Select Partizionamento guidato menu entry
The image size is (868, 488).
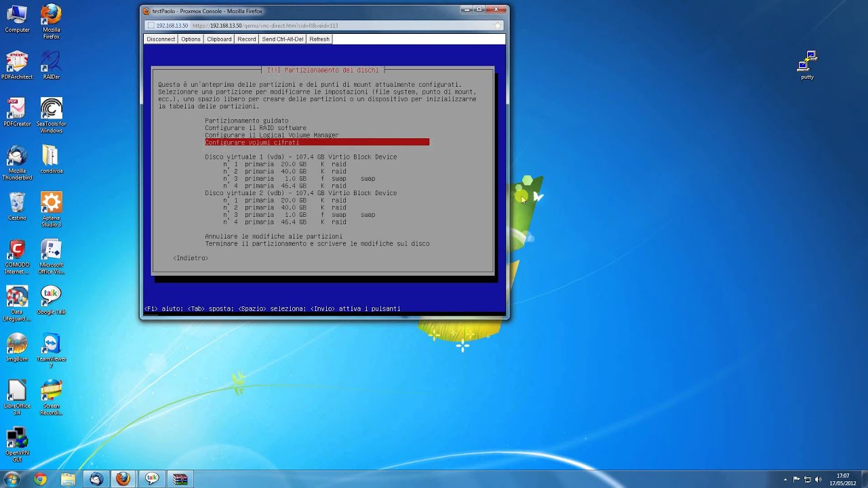click(247, 121)
